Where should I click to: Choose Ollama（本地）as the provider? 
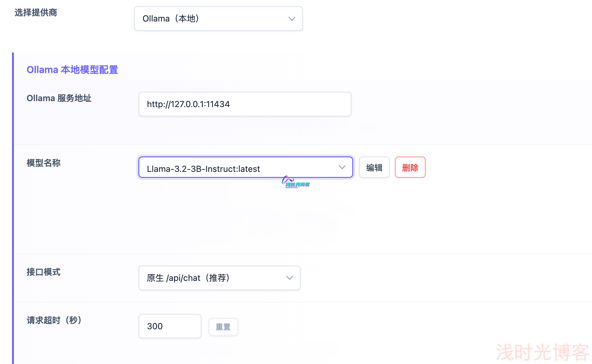click(x=218, y=18)
